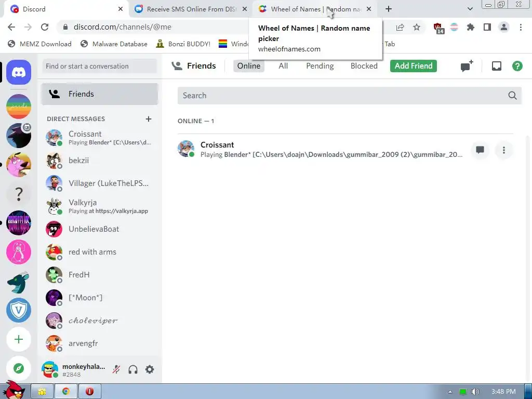Open the MEMZ Download bookmark
Screen dimensions: 532x399
point(39,44)
